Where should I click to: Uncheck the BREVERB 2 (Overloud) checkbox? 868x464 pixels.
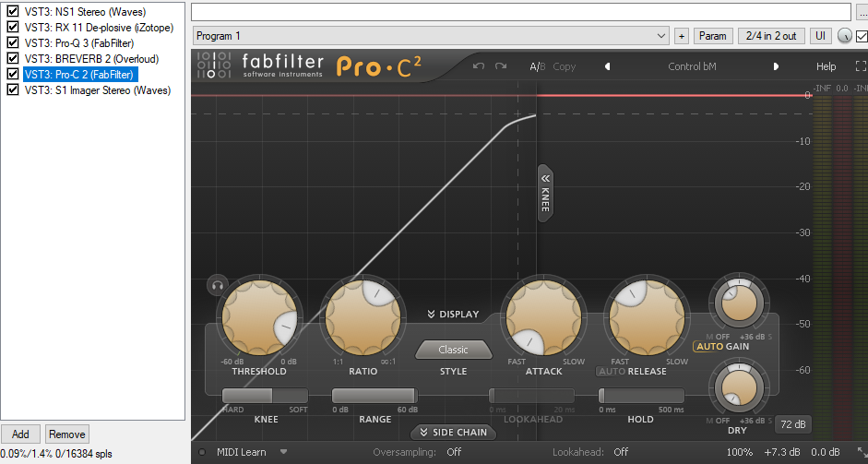(13, 58)
